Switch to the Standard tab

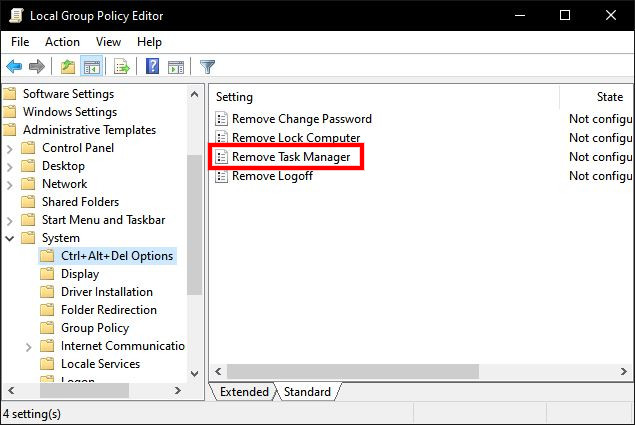[307, 392]
